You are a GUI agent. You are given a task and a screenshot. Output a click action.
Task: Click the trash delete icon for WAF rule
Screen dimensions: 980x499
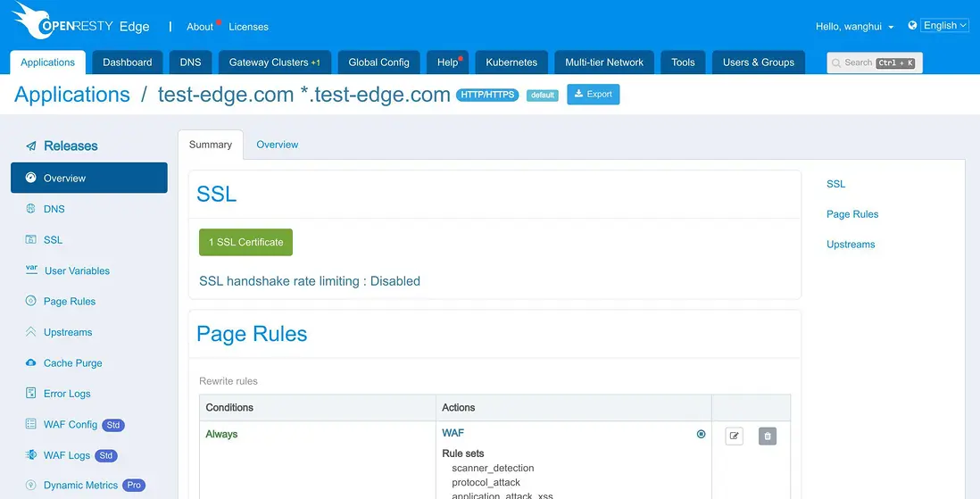(x=768, y=436)
